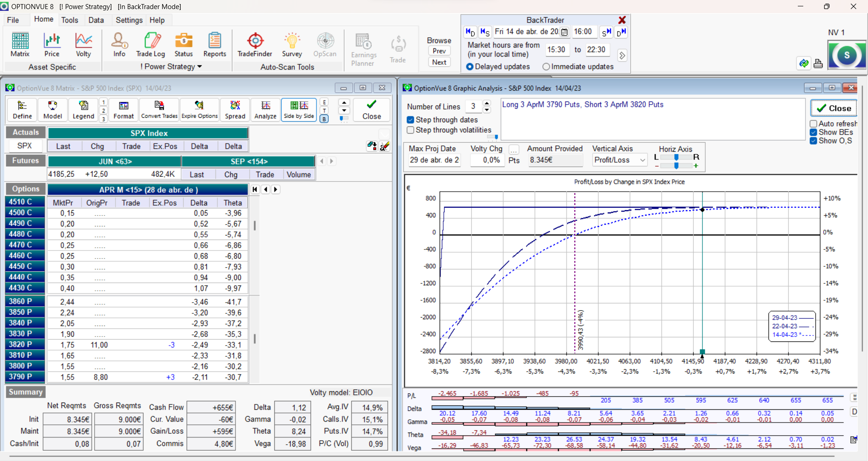
Task: Adjust the Horiz Axis L-R slider
Action: (676, 157)
